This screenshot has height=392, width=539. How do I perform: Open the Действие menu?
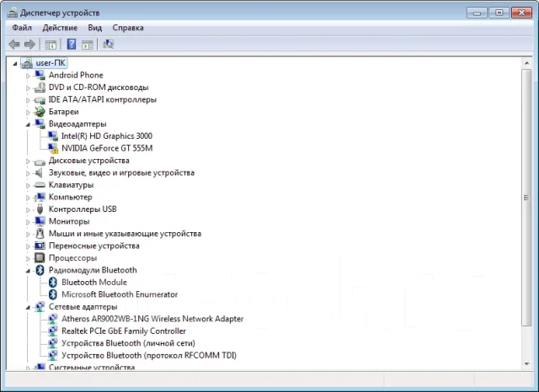pos(60,28)
